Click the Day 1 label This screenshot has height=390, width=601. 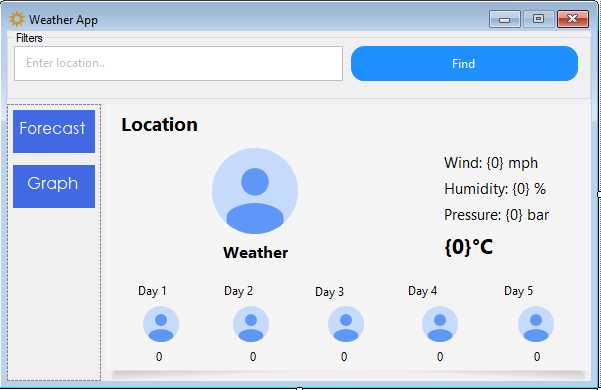[152, 291]
